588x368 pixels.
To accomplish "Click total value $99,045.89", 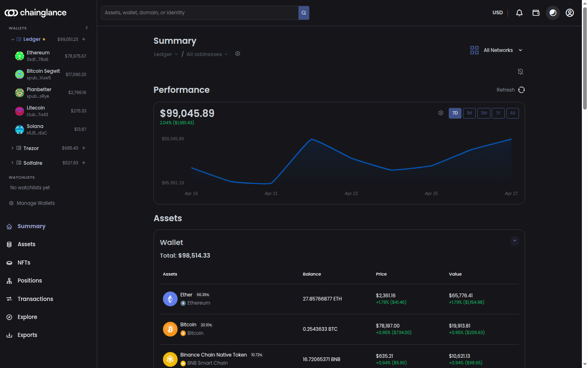I will point(187,113).
